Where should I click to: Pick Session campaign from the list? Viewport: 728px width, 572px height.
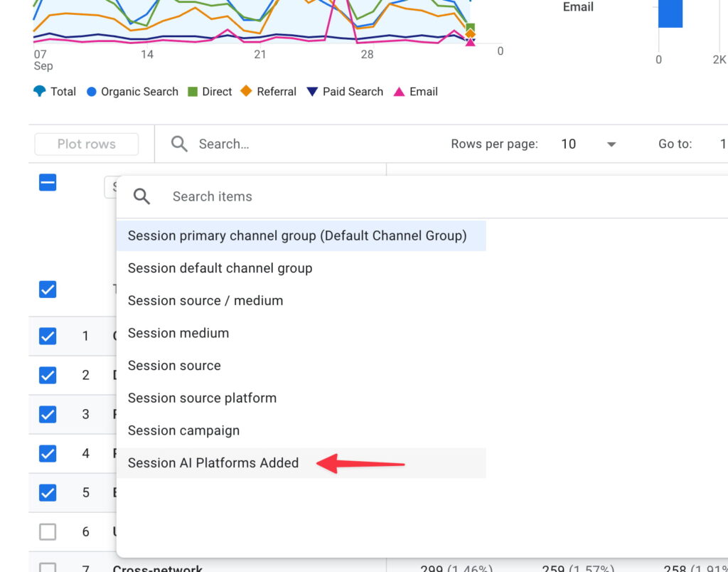pyautogui.click(x=183, y=430)
